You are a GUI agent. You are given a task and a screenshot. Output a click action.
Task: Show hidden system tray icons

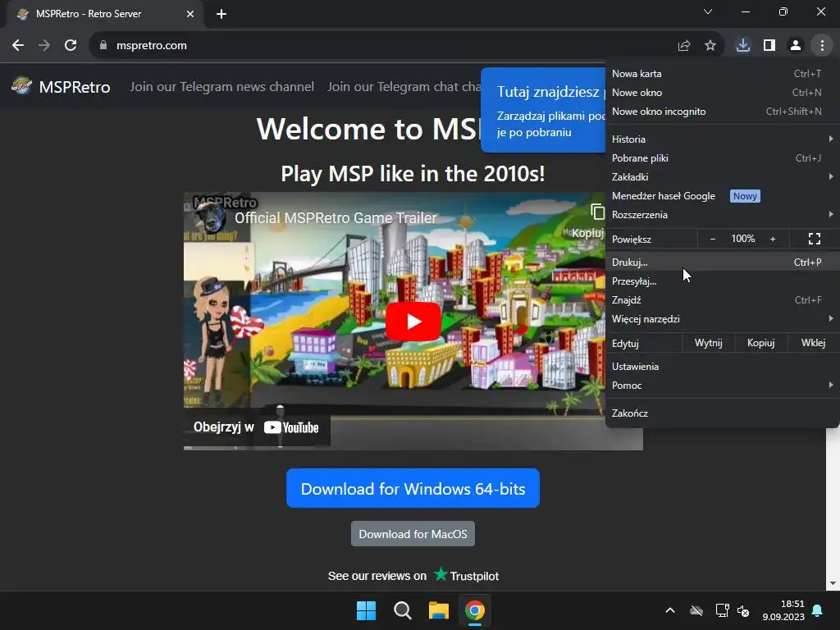pos(669,610)
